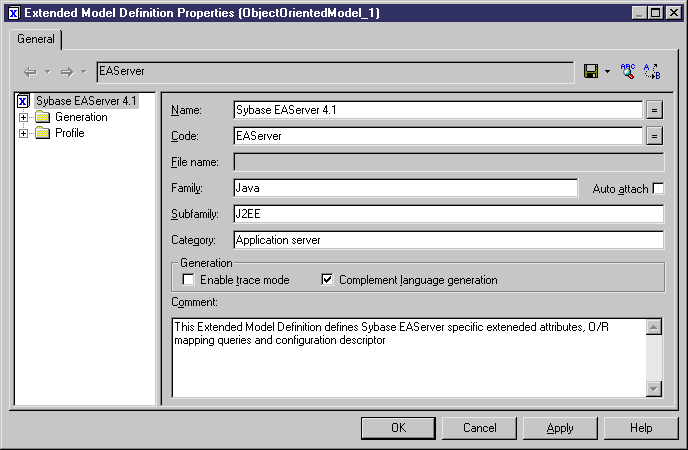Click the EAServer path field at top
The height and width of the screenshot is (450, 688).
pyautogui.click(x=335, y=71)
